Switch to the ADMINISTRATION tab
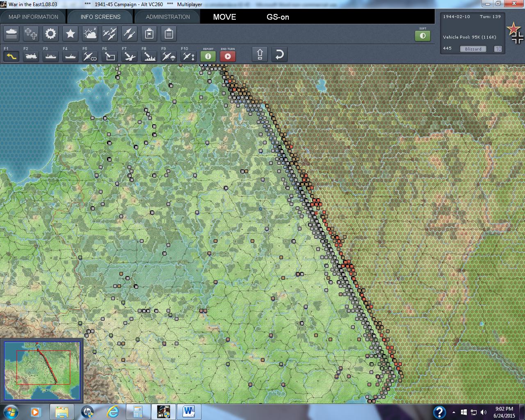Viewport: 525px width, 420px height. [x=168, y=17]
